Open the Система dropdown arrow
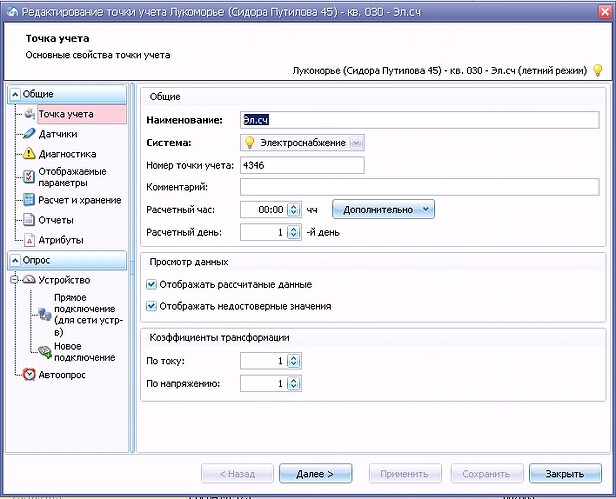This screenshot has width=616, height=499. pyautogui.click(x=356, y=143)
